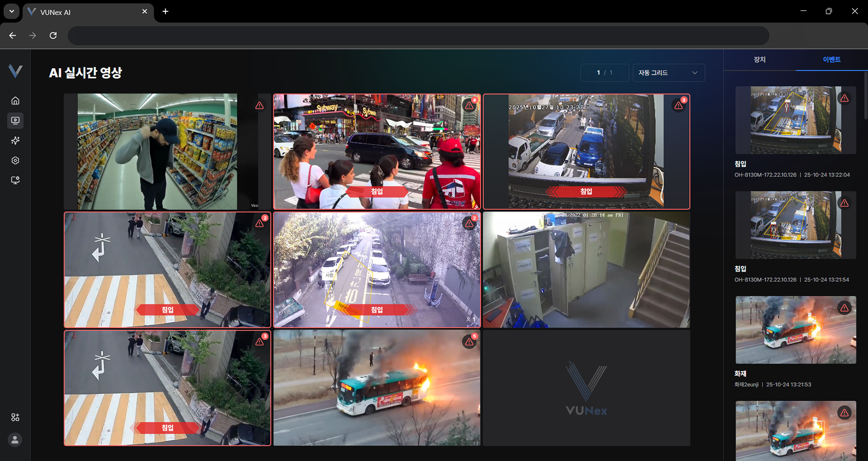Open the 화재 fire event thumbnail
This screenshot has height=461, width=868.
[x=795, y=330]
